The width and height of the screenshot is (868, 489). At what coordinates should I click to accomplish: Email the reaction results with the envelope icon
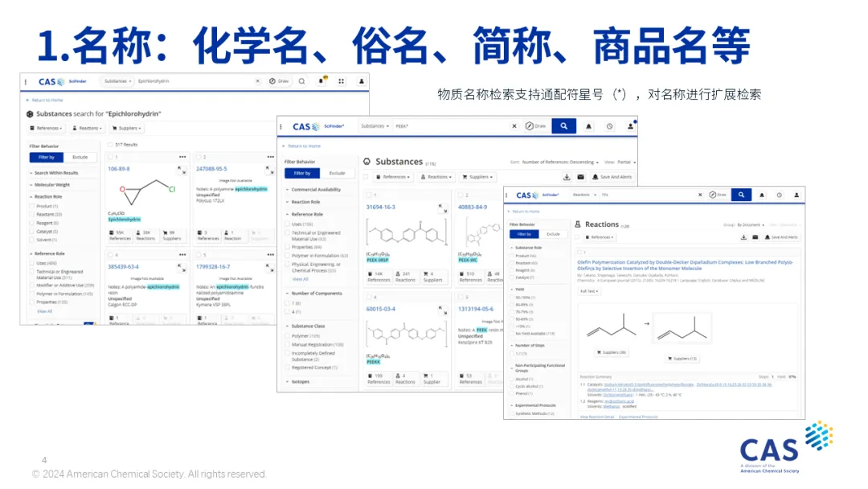coord(755,237)
